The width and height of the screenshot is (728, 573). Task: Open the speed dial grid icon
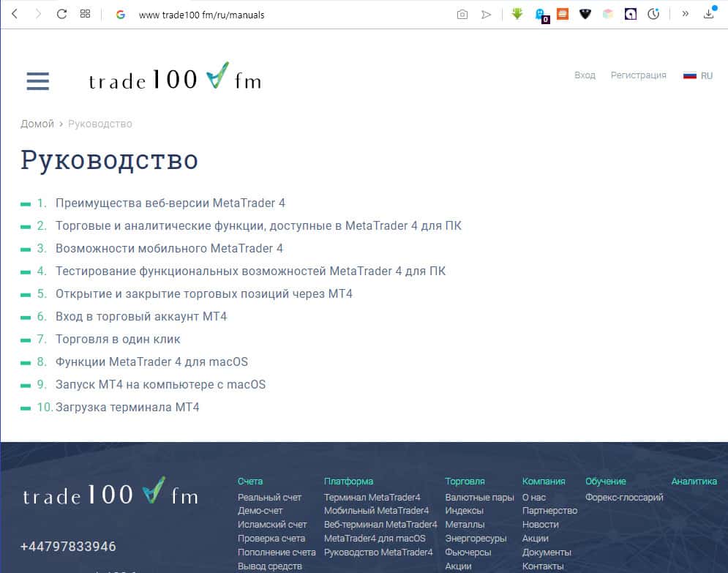(x=85, y=14)
